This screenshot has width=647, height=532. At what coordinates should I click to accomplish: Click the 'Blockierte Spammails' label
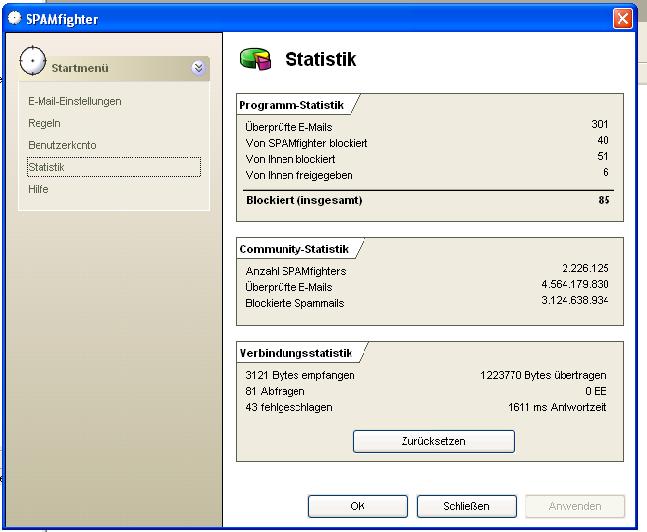(295, 303)
